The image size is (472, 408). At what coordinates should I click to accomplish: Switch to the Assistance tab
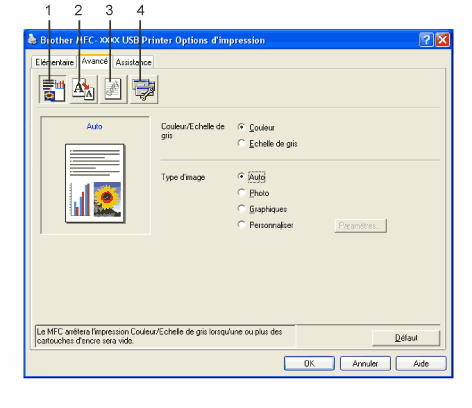click(x=133, y=62)
